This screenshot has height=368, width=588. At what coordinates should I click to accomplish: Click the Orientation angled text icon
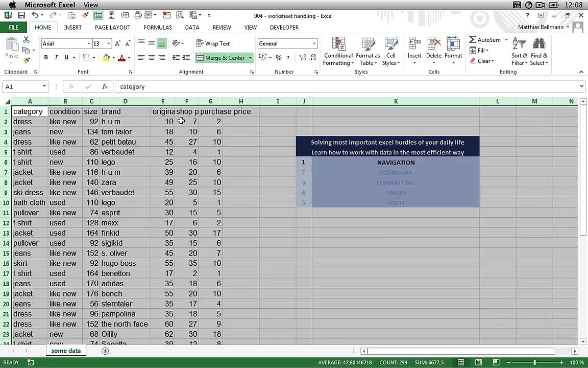pyautogui.click(x=176, y=43)
